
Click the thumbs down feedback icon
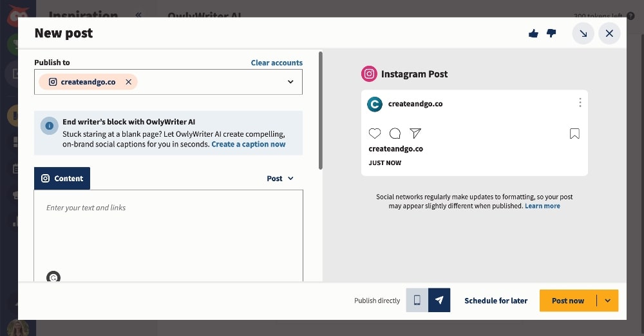[x=551, y=34]
